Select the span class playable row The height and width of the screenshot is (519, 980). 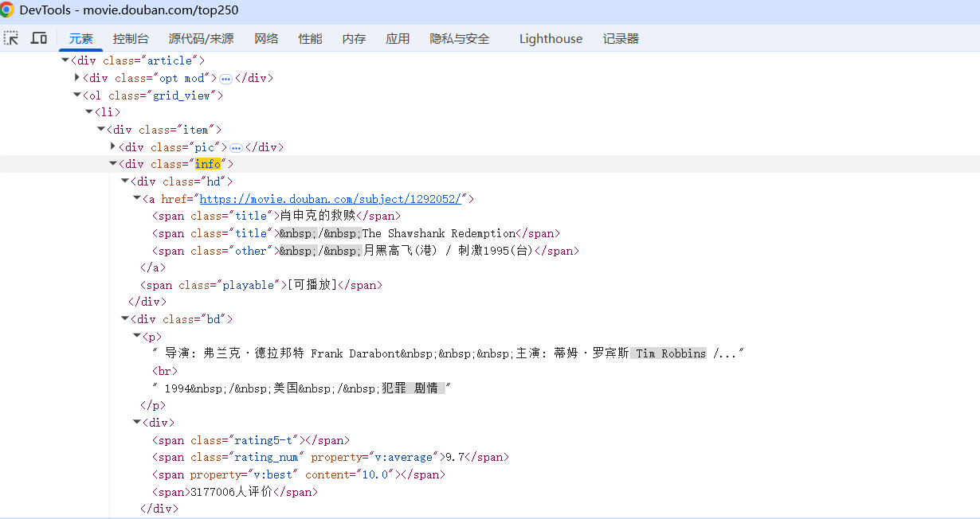click(261, 285)
